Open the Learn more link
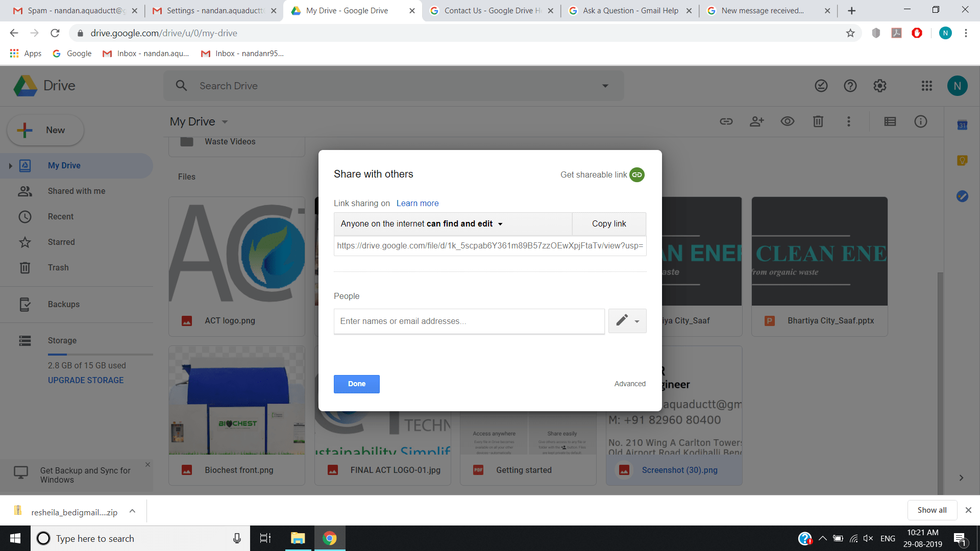 click(x=417, y=203)
